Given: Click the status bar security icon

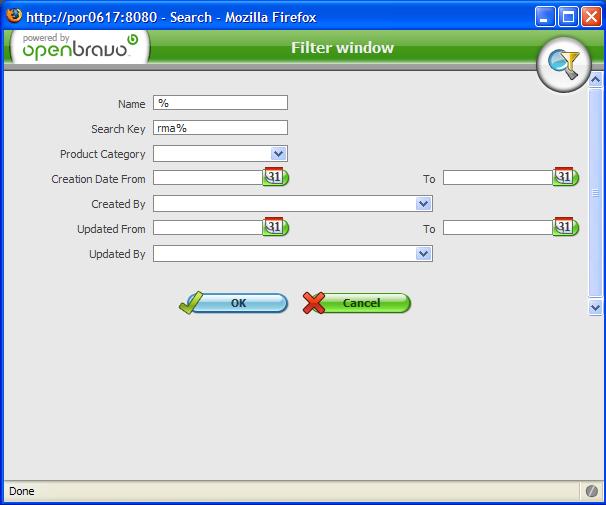Looking at the screenshot, I should coord(592,491).
